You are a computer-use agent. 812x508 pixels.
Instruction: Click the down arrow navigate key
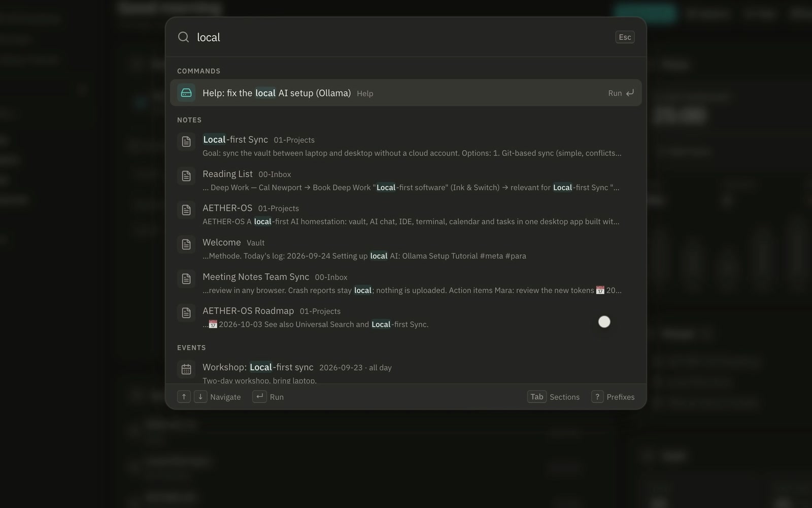(200, 397)
